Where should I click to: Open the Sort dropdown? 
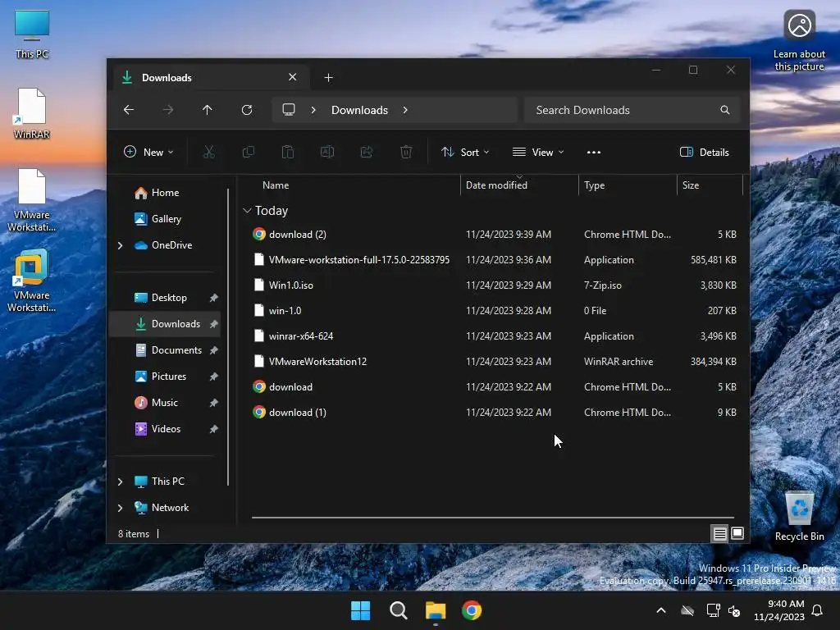coord(465,152)
